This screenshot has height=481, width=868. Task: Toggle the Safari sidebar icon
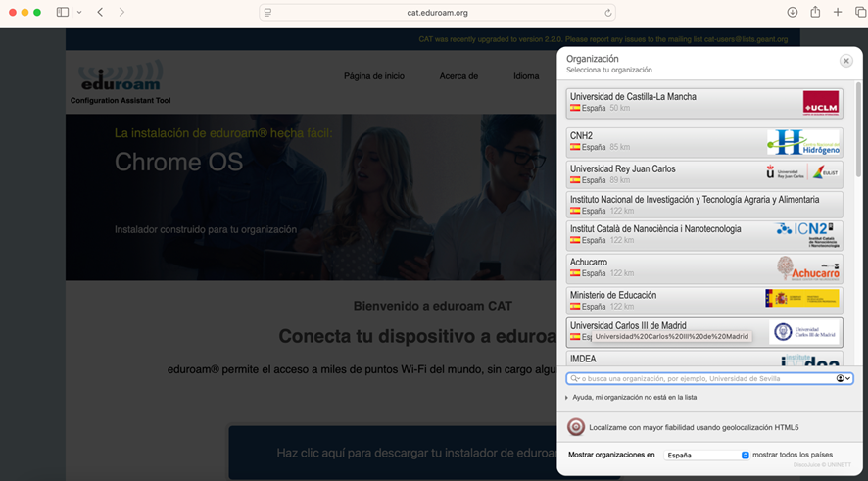coord(63,12)
